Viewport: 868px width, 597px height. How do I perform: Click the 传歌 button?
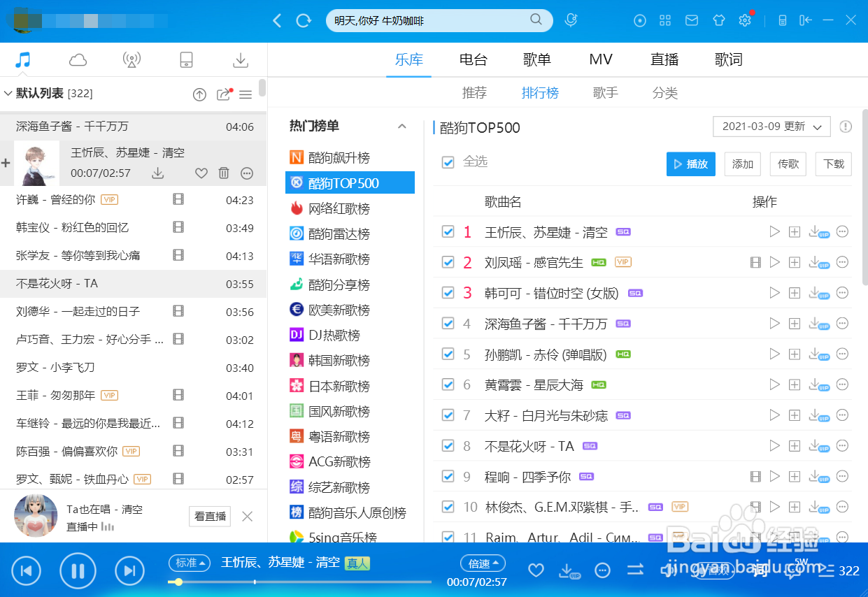coord(788,164)
